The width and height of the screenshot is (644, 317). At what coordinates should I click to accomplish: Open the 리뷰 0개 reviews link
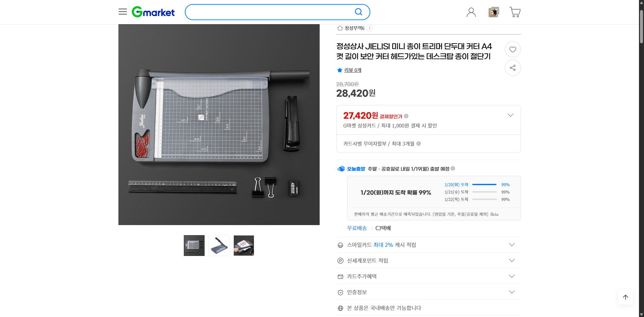pos(352,70)
